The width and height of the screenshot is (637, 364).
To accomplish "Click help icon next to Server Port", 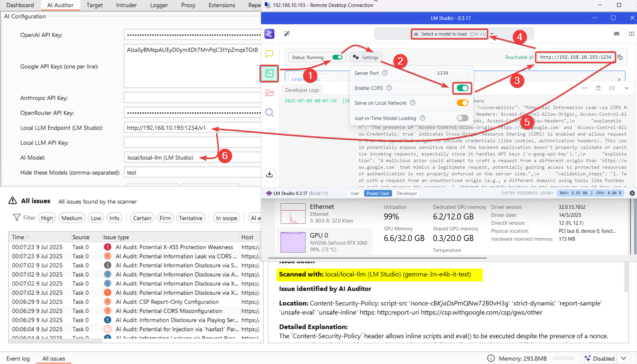I will 385,73.
